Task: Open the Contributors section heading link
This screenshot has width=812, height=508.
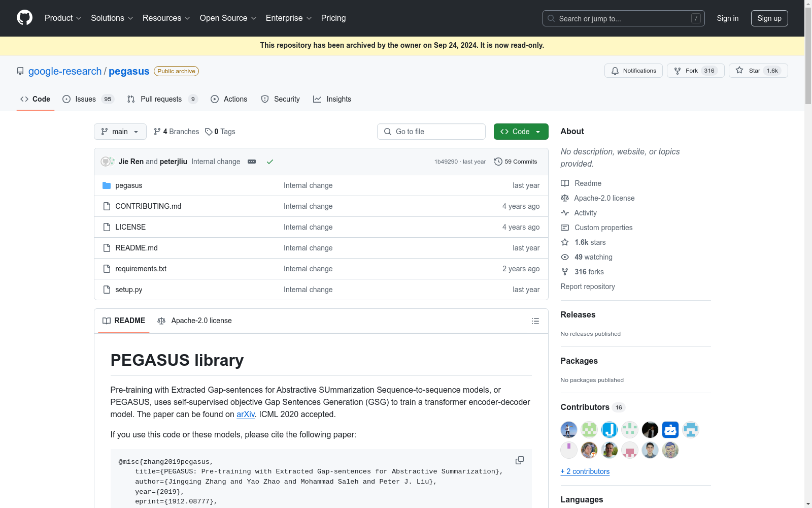Action: pyautogui.click(x=593, y=407)
